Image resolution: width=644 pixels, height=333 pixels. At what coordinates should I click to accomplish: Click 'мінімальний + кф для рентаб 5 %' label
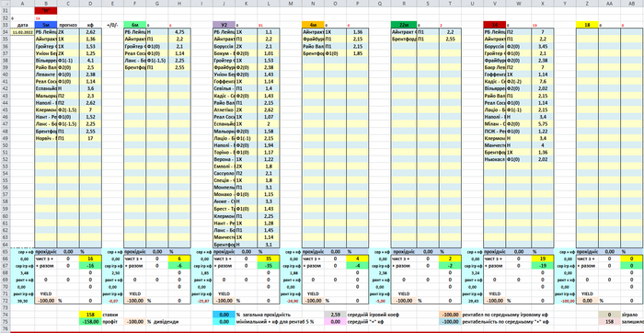tap(275, 322)
